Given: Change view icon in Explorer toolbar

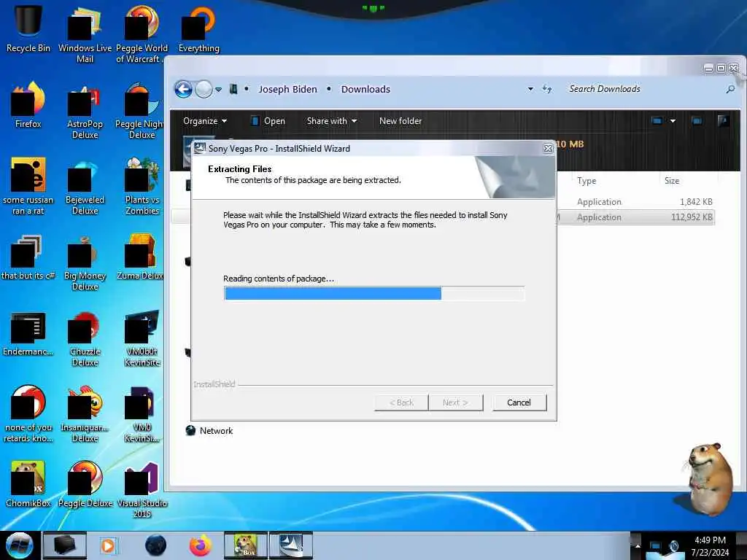Looking at the screenshot, I should click(657, 121).
